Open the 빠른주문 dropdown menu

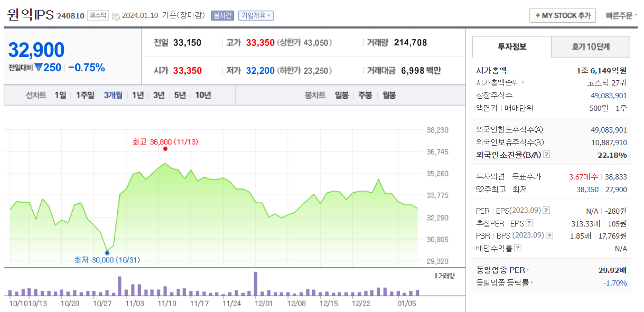click(x=621, y=15)
